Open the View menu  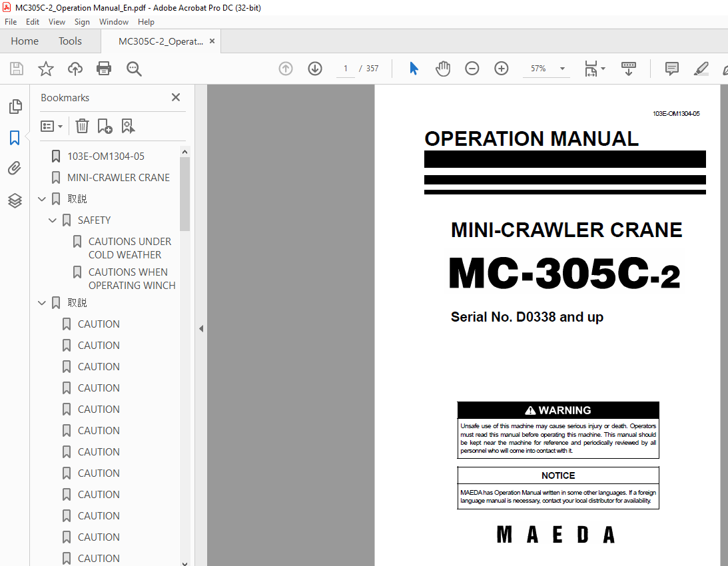(x=57, y=22)
